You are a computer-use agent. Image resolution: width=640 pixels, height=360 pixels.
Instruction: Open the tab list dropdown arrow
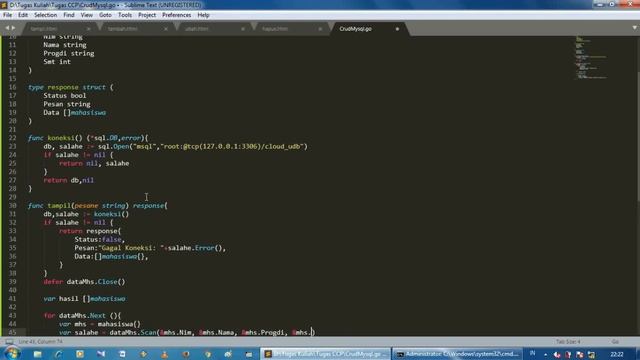635,28
